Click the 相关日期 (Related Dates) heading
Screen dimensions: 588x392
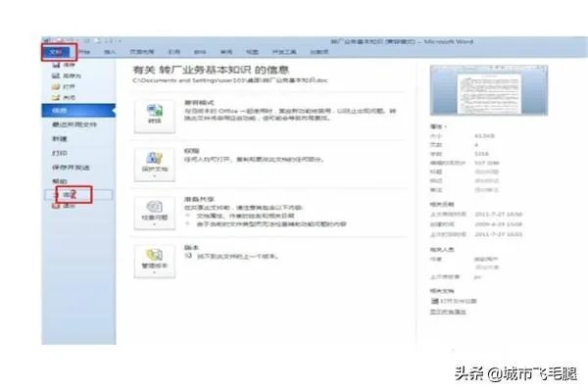point(442,205)
